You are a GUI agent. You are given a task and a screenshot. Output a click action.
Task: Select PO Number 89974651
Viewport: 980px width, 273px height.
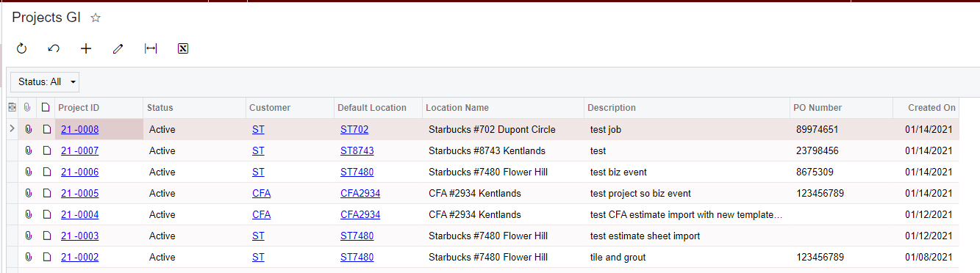pos(818,130)
